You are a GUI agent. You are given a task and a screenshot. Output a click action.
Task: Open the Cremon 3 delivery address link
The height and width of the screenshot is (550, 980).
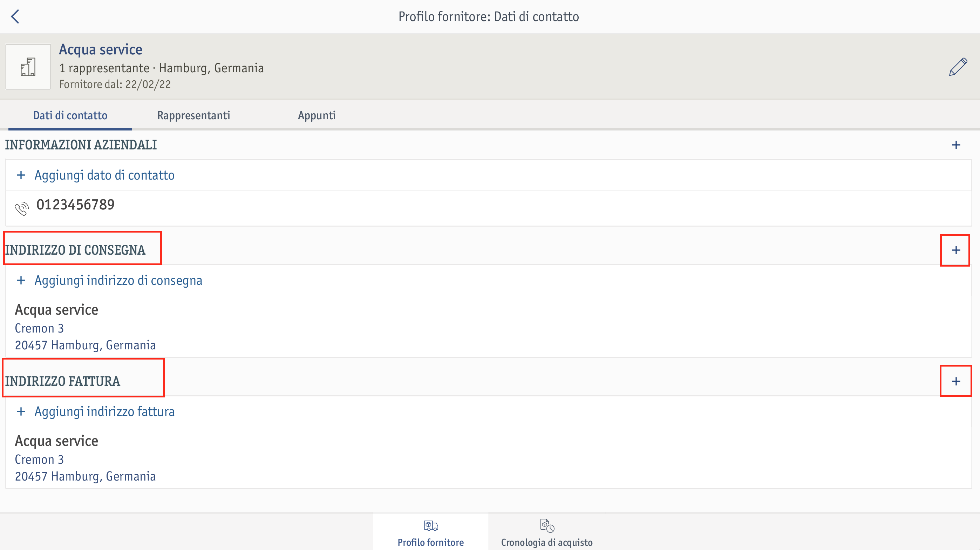tap(39, 328)
